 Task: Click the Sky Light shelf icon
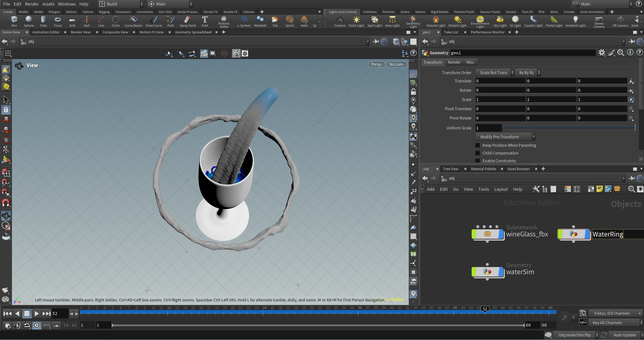[500, 22]
